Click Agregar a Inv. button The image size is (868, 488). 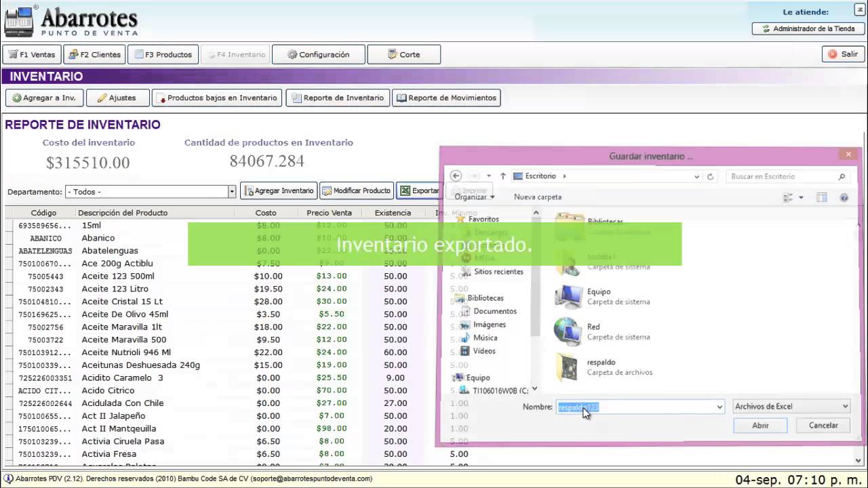click(44, 98)
